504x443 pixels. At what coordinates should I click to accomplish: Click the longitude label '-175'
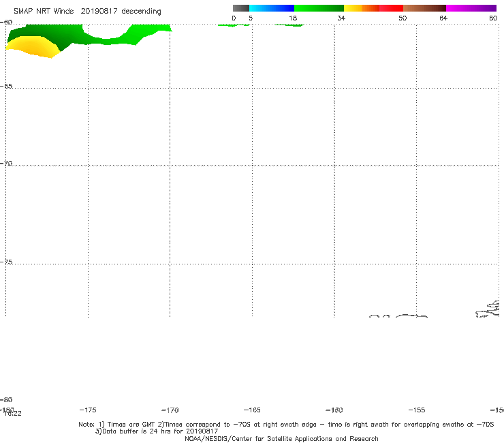coord(88,410)
